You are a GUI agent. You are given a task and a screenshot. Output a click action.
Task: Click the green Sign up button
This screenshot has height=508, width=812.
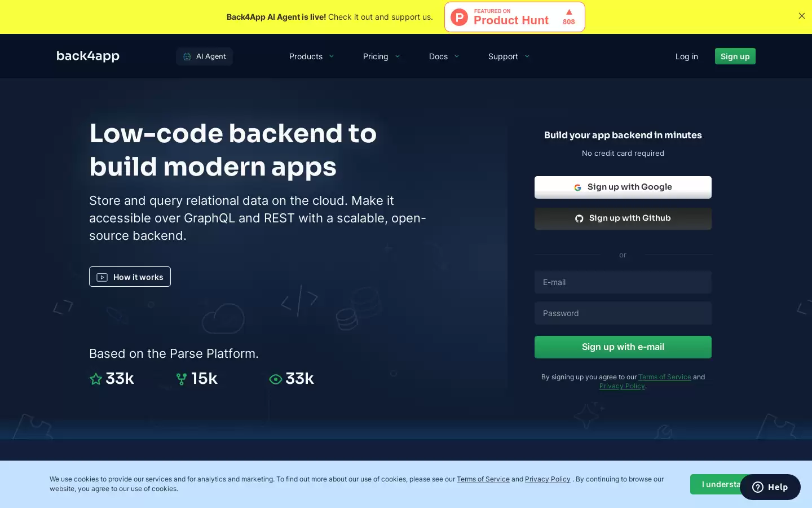click(735, 56)
